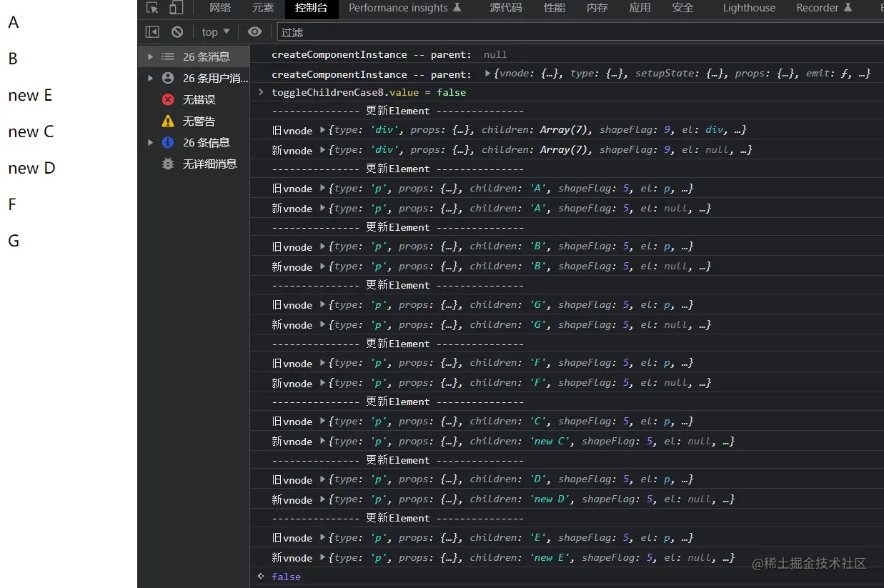Click the yellow warning icon in sidebar

pyautogui.click(x=168, y=121)
